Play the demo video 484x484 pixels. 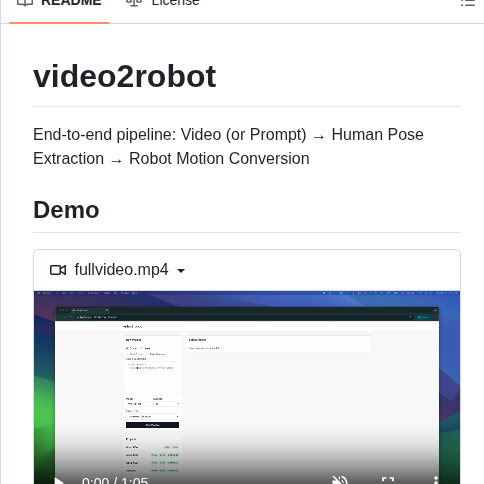click(59, 481)
